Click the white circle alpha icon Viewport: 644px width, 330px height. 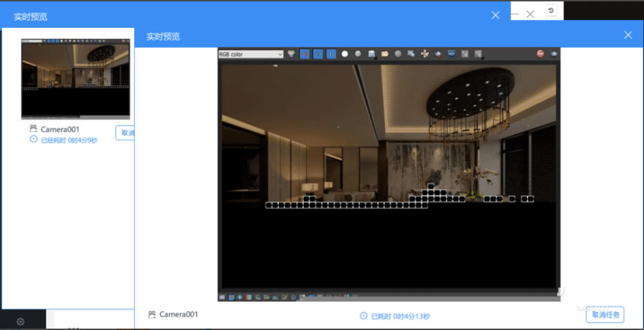(345, 53)
